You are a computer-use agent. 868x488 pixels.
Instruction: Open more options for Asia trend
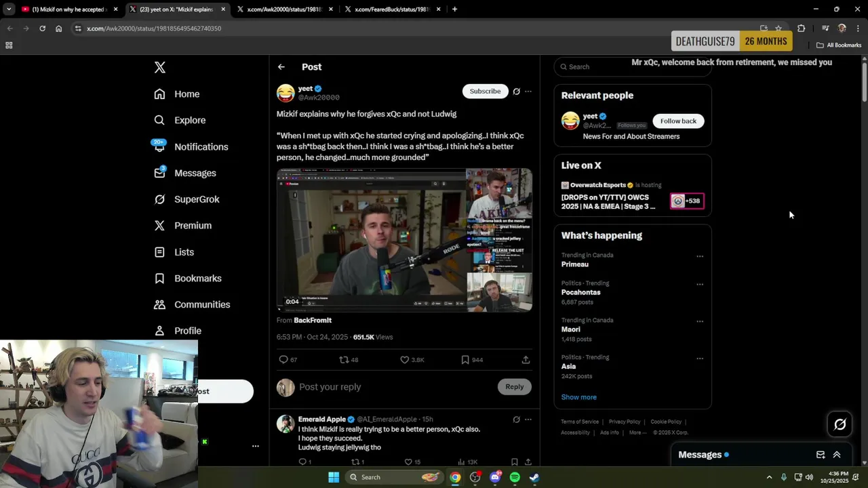[x=700, y=359]
